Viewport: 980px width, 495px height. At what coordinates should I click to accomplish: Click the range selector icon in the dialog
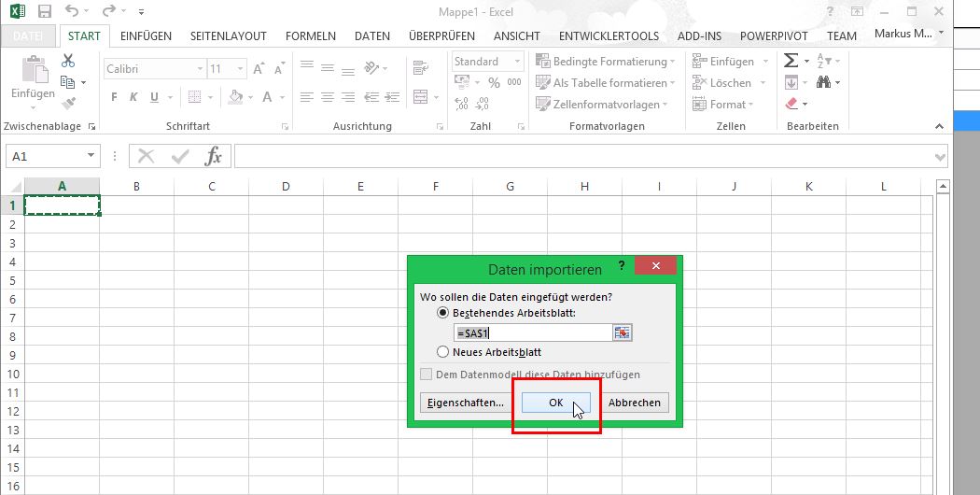pyautogui.click(x=623, y=332)
